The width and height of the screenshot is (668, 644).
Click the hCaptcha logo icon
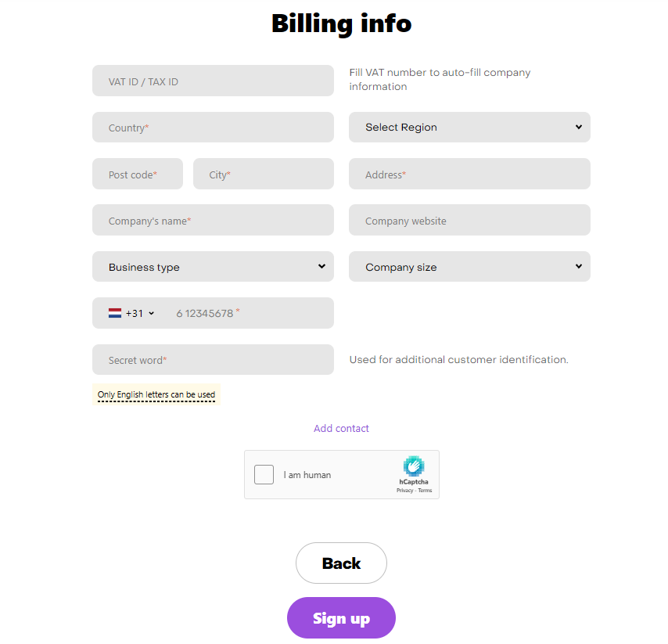pyautogui.click(x=414, y=466)
